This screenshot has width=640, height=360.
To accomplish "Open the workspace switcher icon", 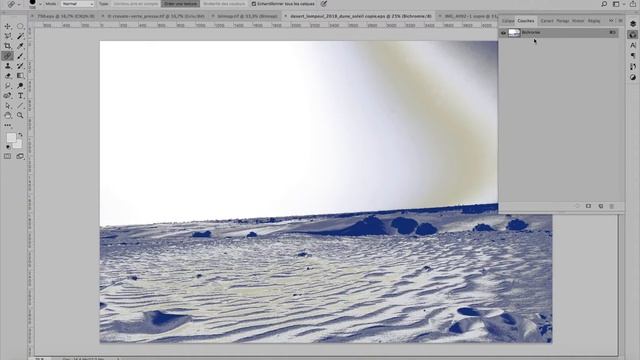I will 616,4.
